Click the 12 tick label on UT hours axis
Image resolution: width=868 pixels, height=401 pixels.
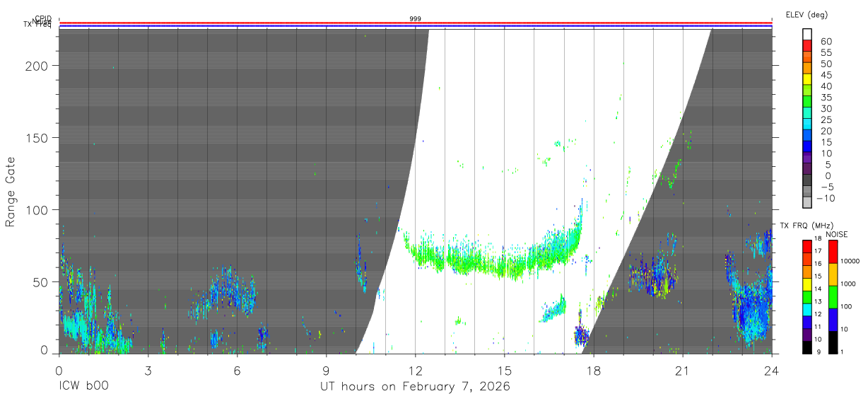(x=415, y=370)
